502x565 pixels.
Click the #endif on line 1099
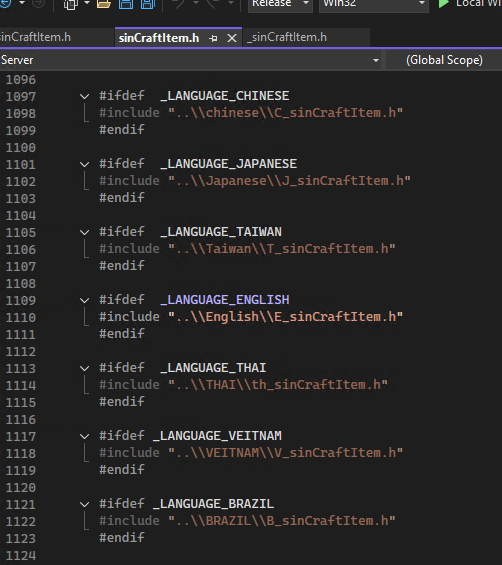[x=122, y=130]
